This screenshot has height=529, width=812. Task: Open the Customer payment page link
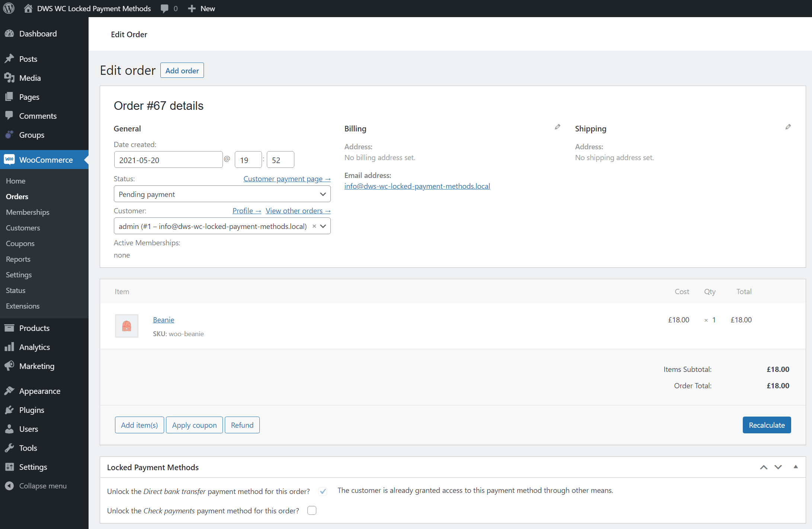pos(287,179)
